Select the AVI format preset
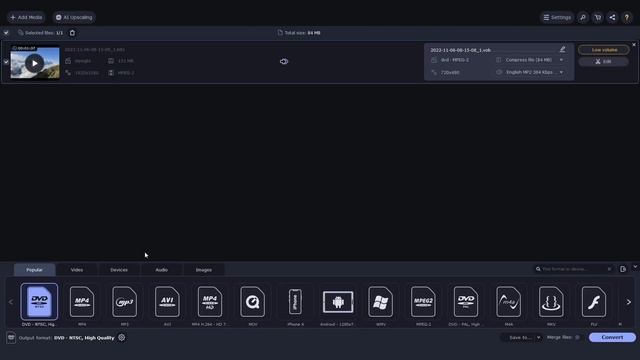This screenshot has height=360, width=640. point(167,302)
